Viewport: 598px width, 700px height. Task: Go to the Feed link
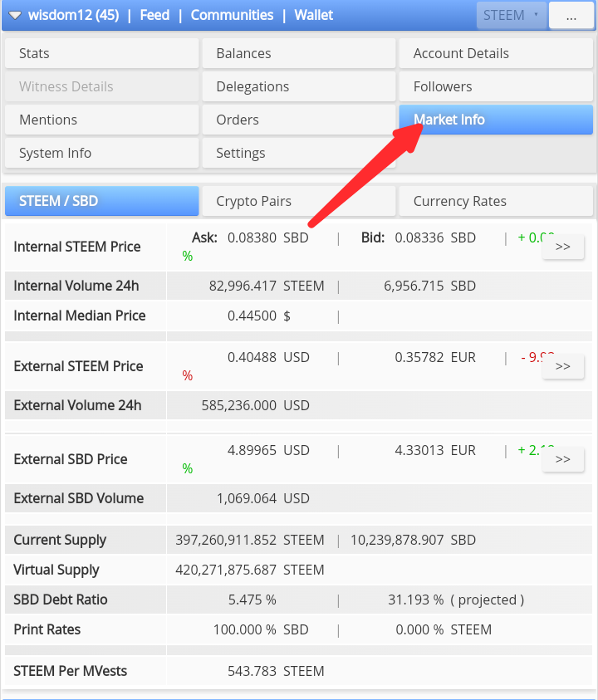154,15
